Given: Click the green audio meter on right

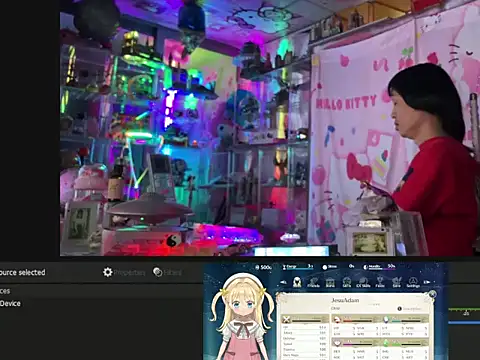Looking at the screenshot, I should tap(464, 310).
